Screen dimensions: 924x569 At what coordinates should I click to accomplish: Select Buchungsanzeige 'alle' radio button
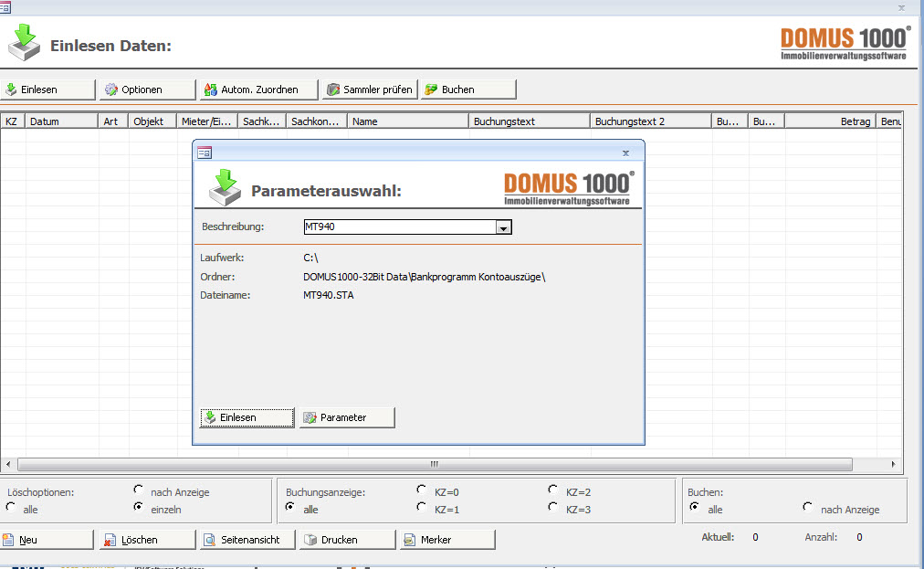pyautogui.click(x=290, y=507)
